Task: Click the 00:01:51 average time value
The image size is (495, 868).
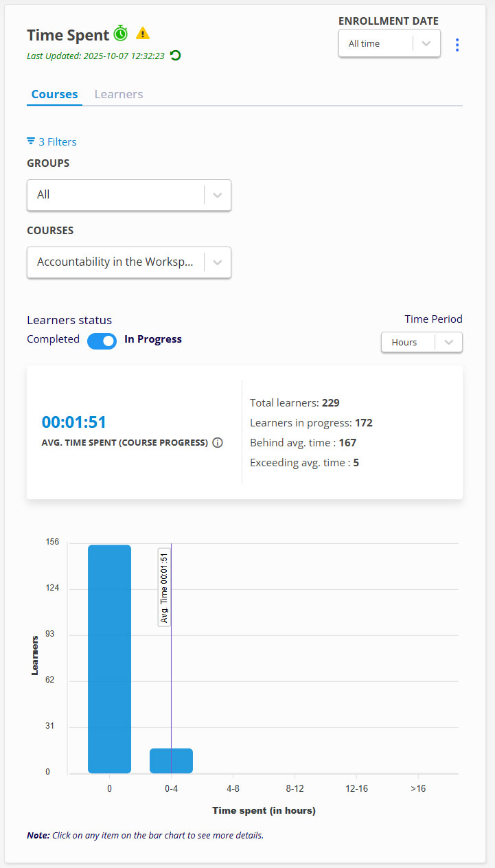Action: (74, 422)
